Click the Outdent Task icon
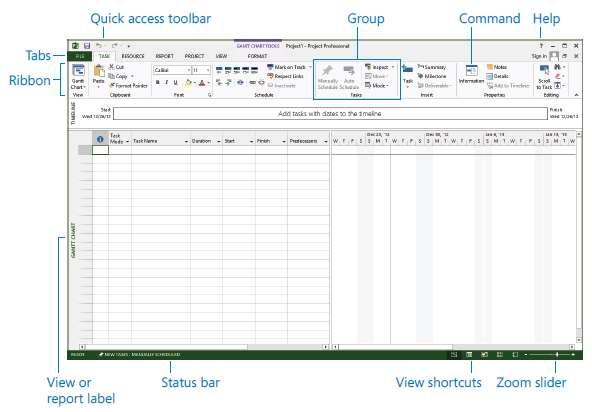592x412 pixels. point(219,82)
